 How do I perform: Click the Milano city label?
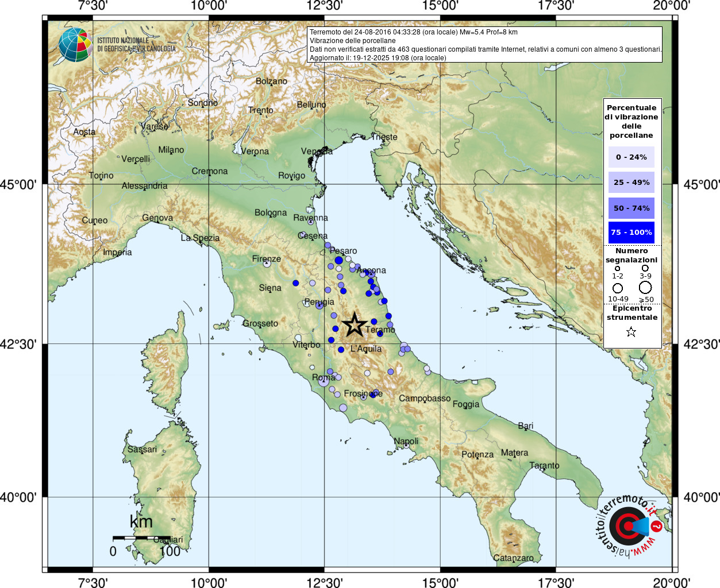click(x=171, y=150)
